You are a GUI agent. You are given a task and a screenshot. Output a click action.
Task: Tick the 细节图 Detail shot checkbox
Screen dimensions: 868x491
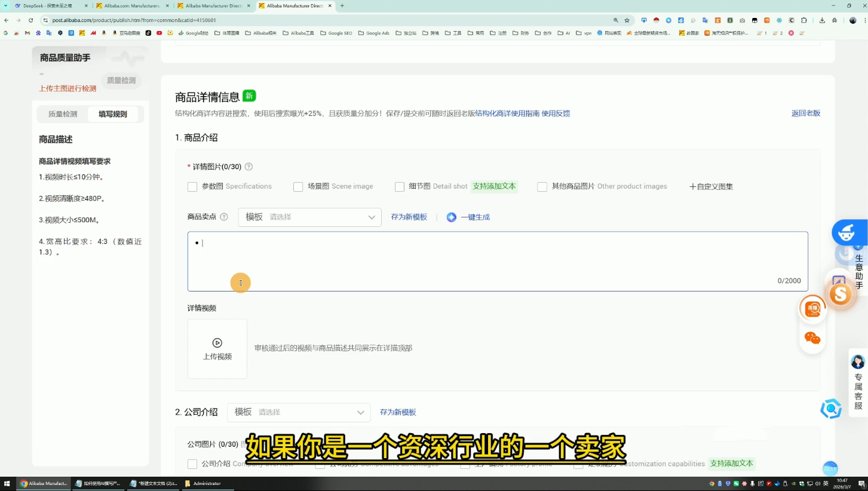[x=399, y=186]
